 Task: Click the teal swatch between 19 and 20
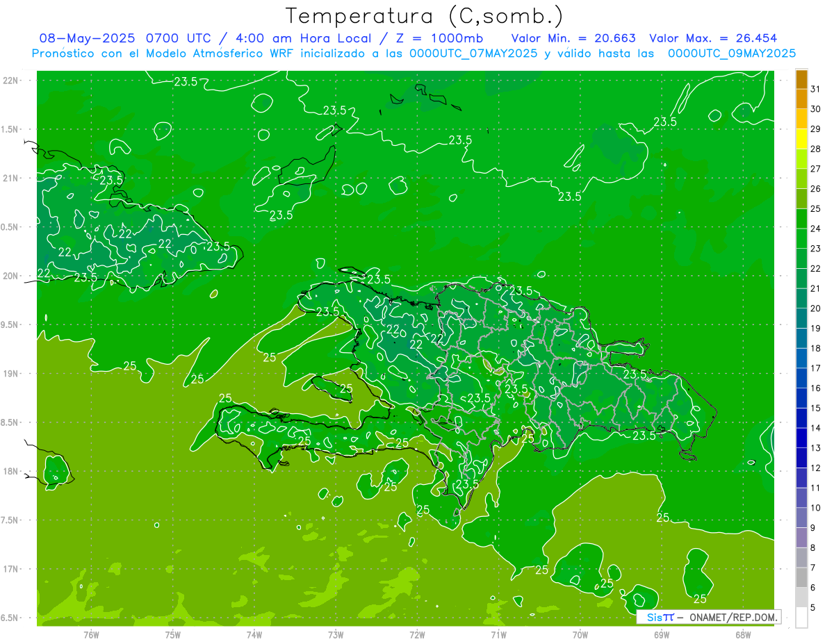click(x=801, y=318)
